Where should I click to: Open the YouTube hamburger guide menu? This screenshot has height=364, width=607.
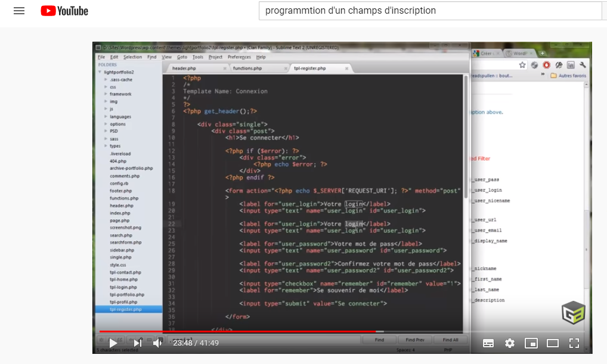tap(19, 11)
